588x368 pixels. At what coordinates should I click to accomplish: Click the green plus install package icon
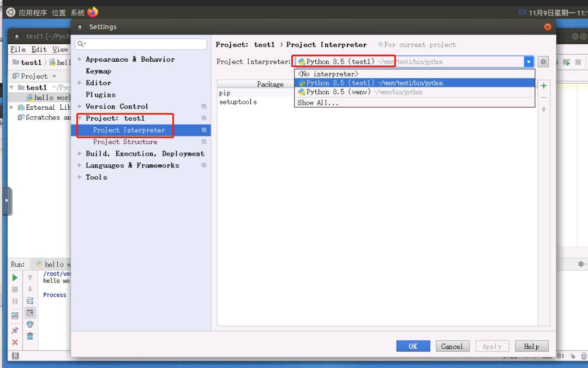click(x=544, y=86)
